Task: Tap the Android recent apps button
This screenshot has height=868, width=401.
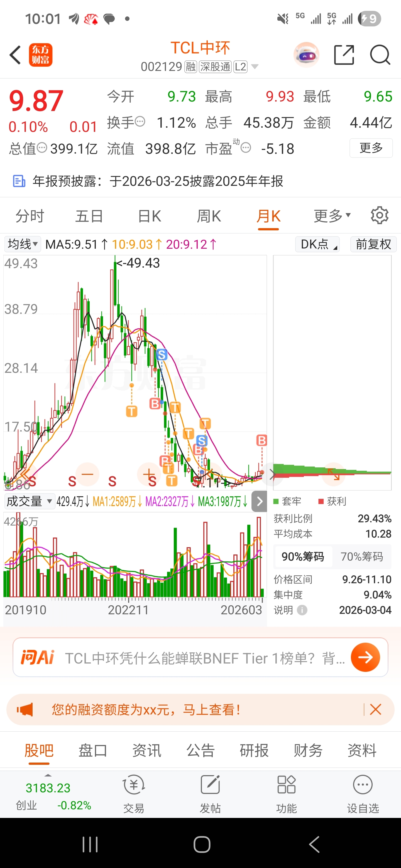Action: pos(90,844)
